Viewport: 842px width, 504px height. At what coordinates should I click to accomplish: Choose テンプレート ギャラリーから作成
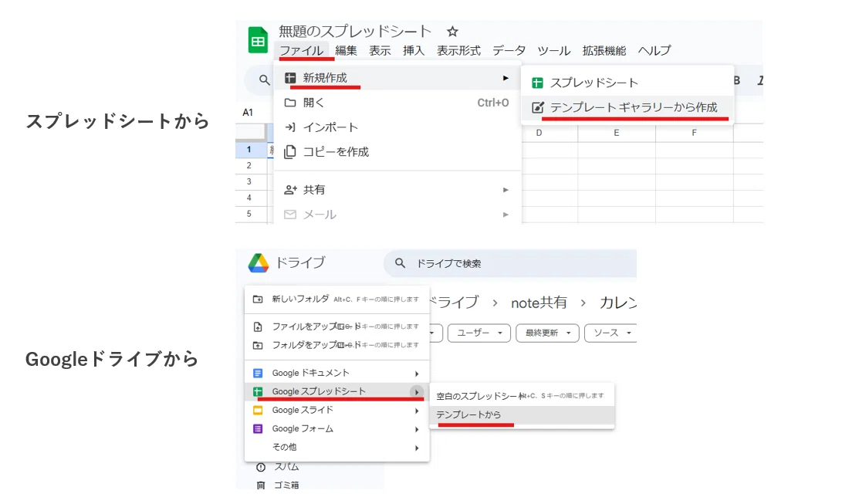[x=627, y=107]
